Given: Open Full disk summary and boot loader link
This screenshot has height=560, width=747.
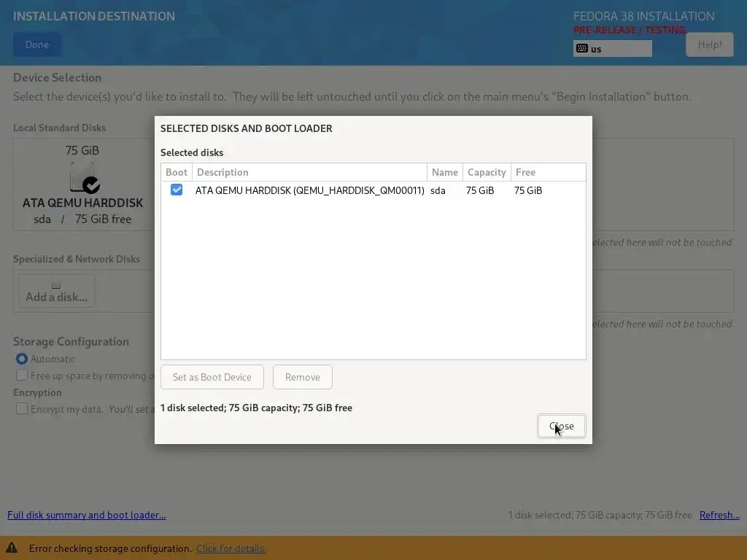Looking at the screenshot, I should (86, 516).
